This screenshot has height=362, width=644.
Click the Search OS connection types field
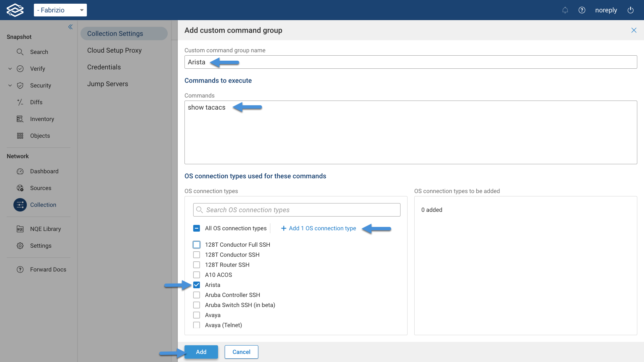[x=297, y=210]
